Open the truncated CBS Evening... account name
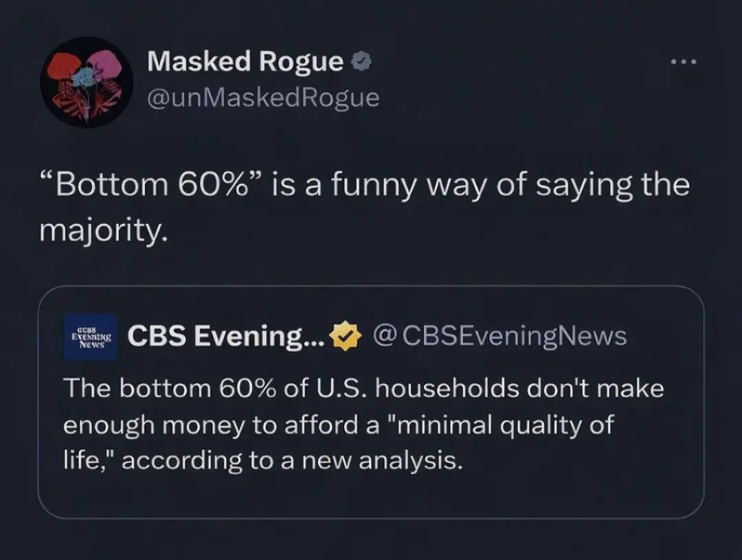 point(225,336)
